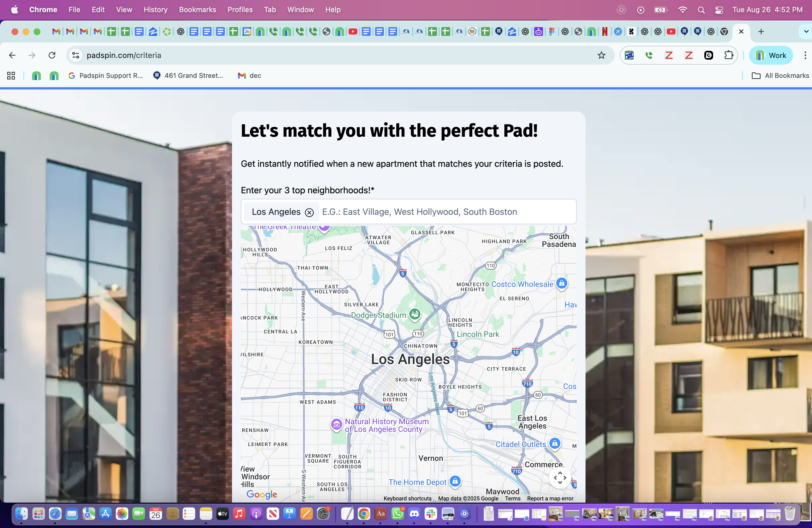Click The Home Depot map pin

pos(455,481)
